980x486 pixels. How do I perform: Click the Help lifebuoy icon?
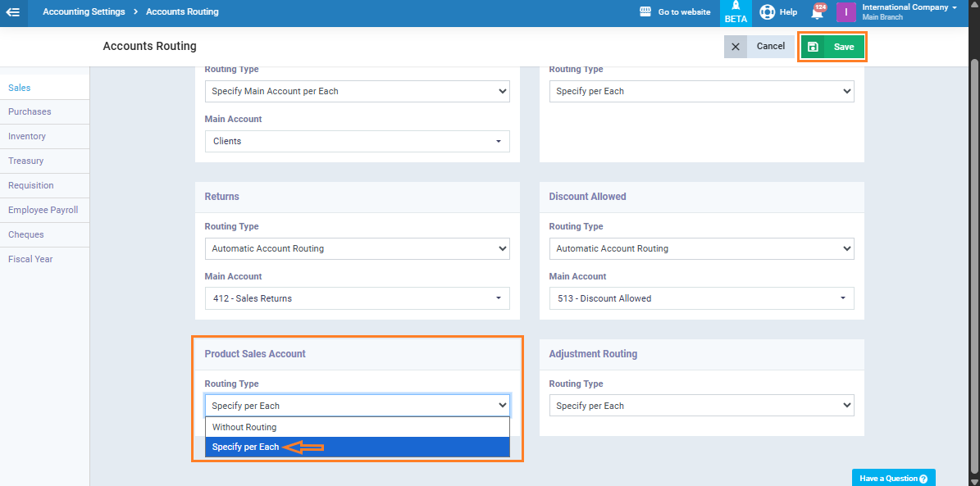coord(767,12)
